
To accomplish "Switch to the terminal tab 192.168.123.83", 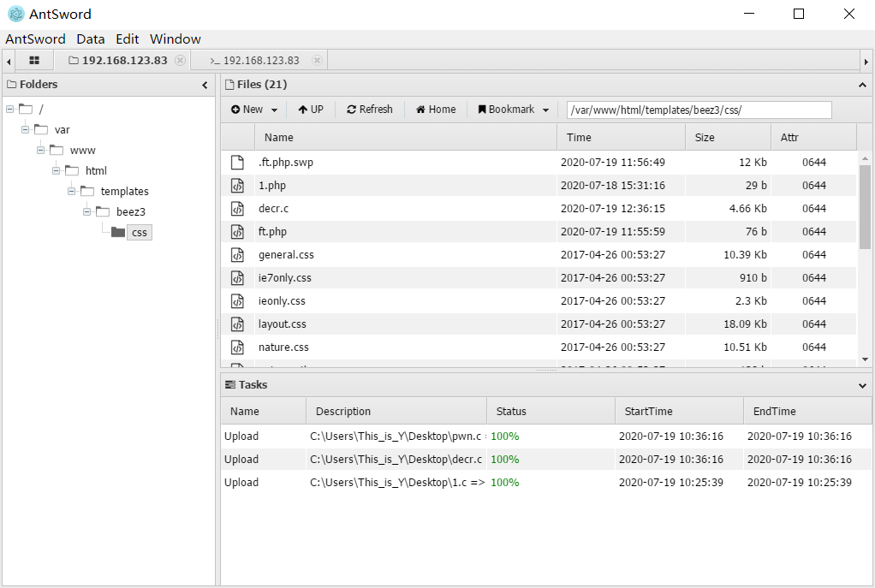I will coord(259,60).
